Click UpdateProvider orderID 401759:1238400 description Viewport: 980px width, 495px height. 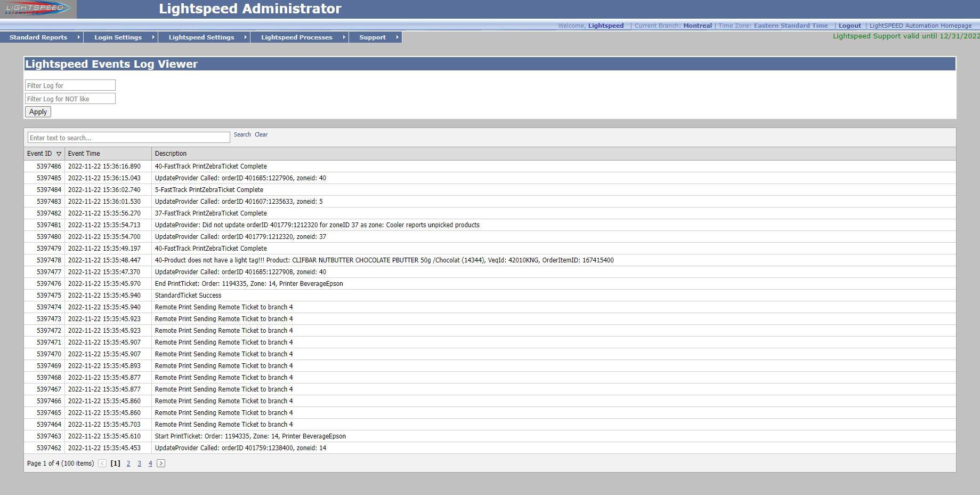coord(240,448)
